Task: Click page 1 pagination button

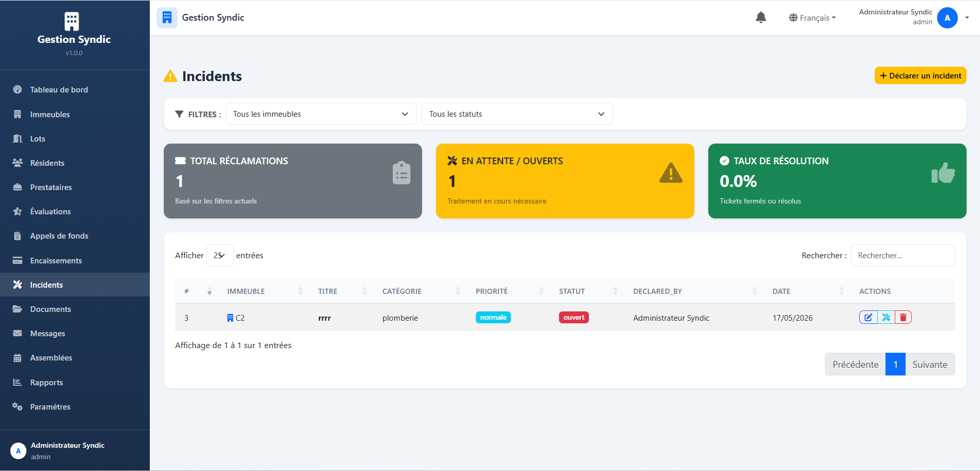Action: coord(895,364)
